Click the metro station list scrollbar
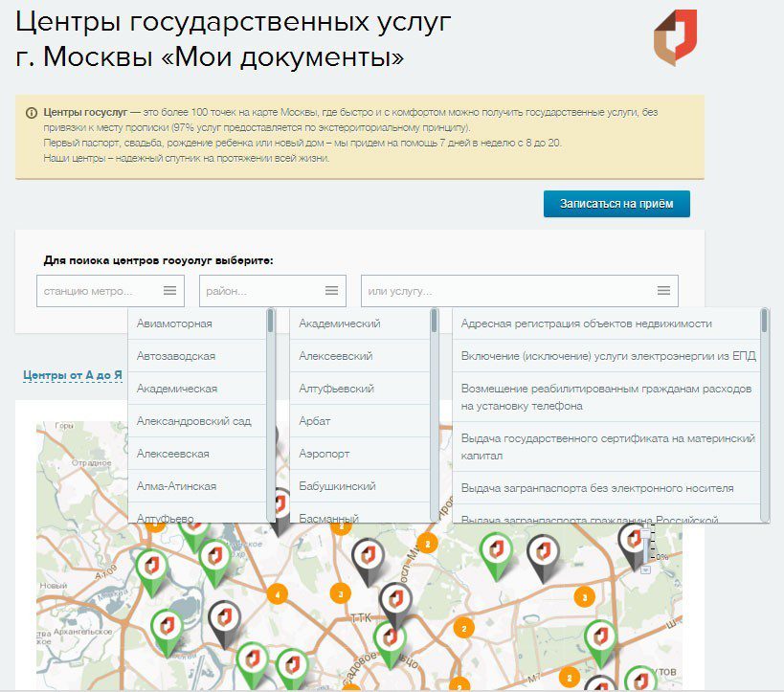 pyautogui.click(x=271, y=415)
